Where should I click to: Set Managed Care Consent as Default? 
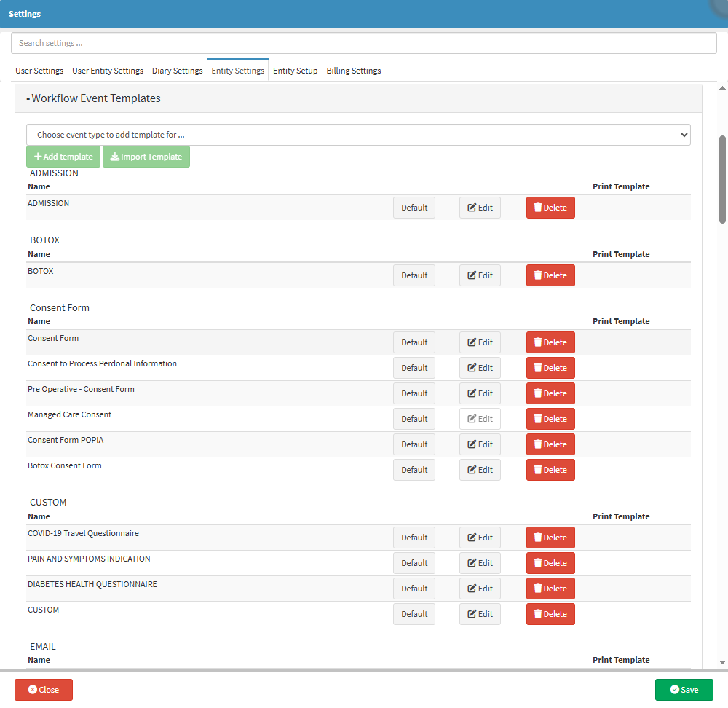point(414,419)
